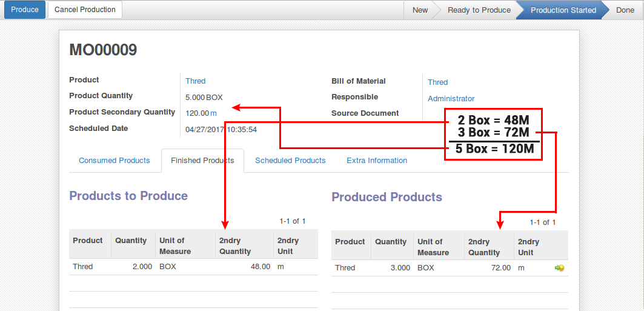644x311 pixels.
Task: Click the scrap icon in the Produced Products row
Action: 559,268
